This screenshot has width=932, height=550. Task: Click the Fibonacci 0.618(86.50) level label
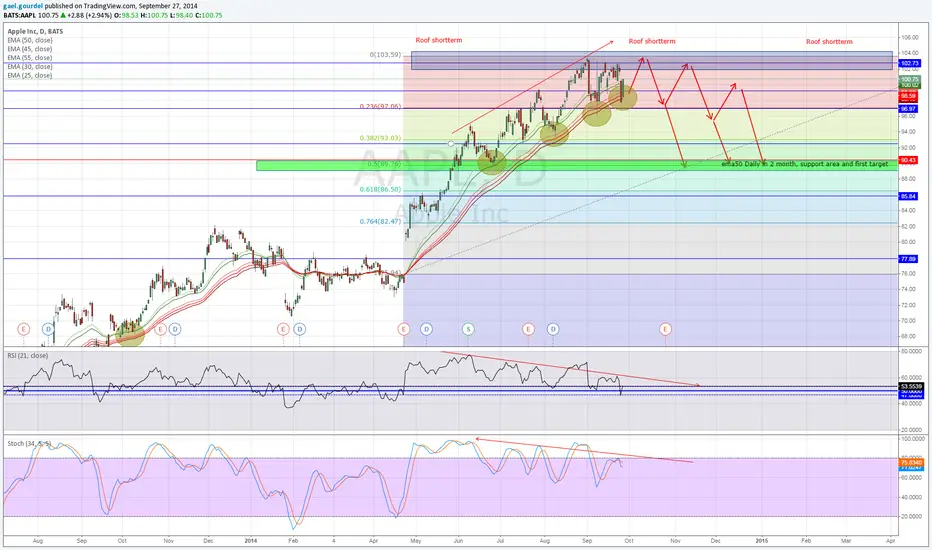point(380,189)
